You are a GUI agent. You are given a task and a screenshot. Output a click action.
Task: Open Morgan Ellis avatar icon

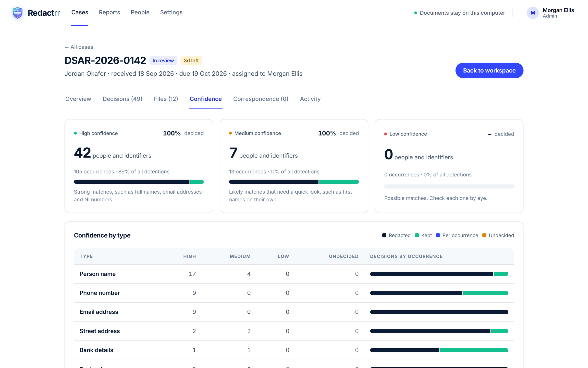[533, 13]
